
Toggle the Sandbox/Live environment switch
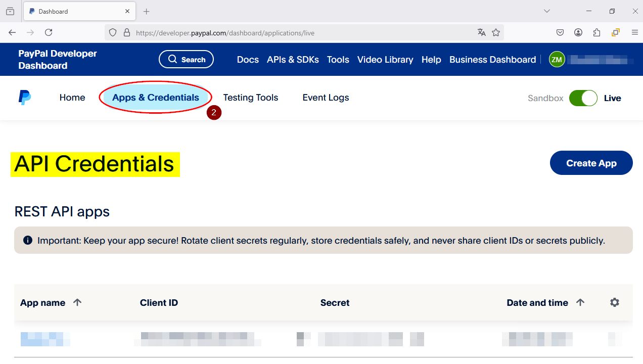(583, 98)
